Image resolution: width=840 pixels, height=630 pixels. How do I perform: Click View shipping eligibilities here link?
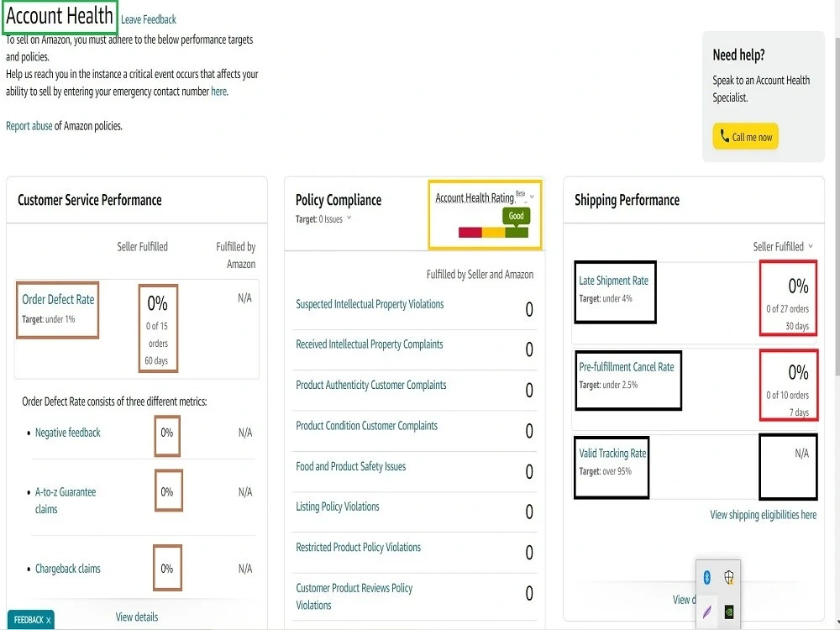(x=763, y=515)
